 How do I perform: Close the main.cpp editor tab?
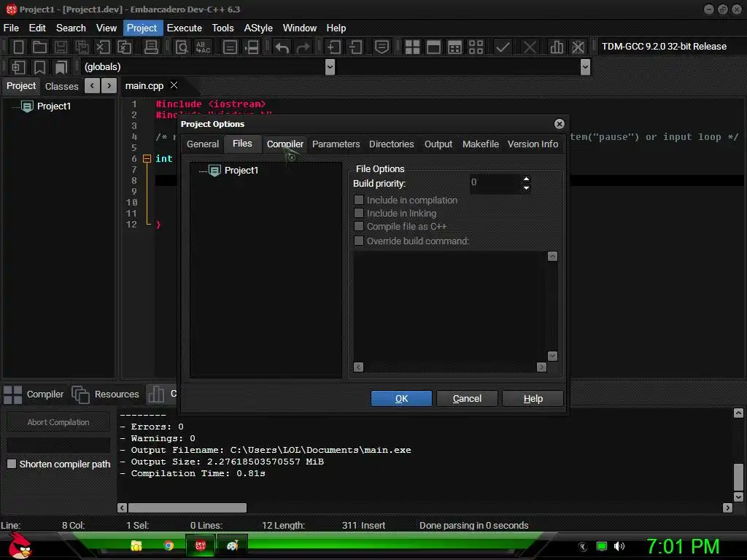[174, 85]
